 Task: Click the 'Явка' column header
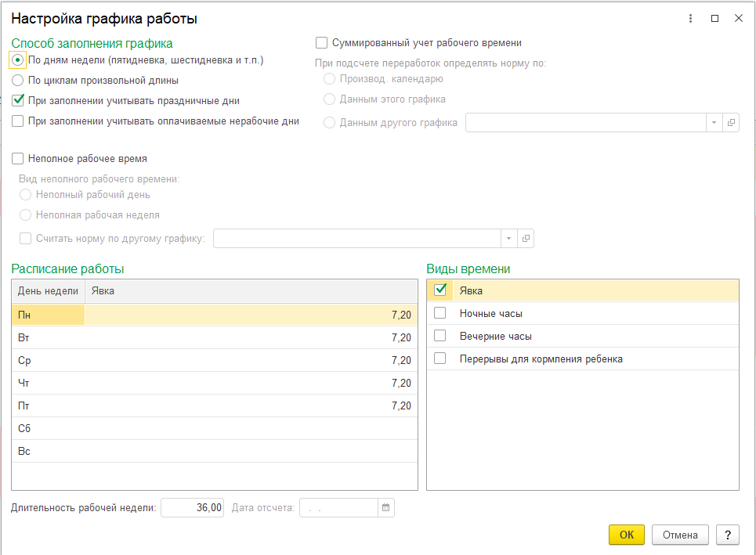point(251,291)
